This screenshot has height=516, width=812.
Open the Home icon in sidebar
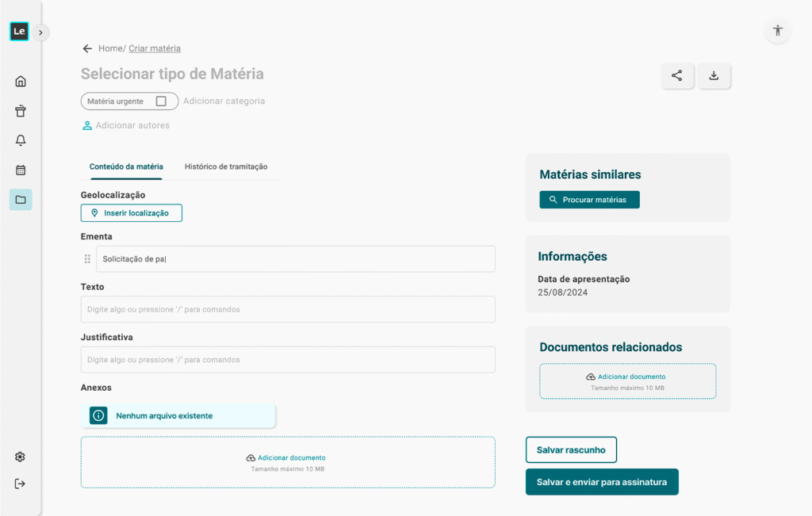tap(21, 82)
